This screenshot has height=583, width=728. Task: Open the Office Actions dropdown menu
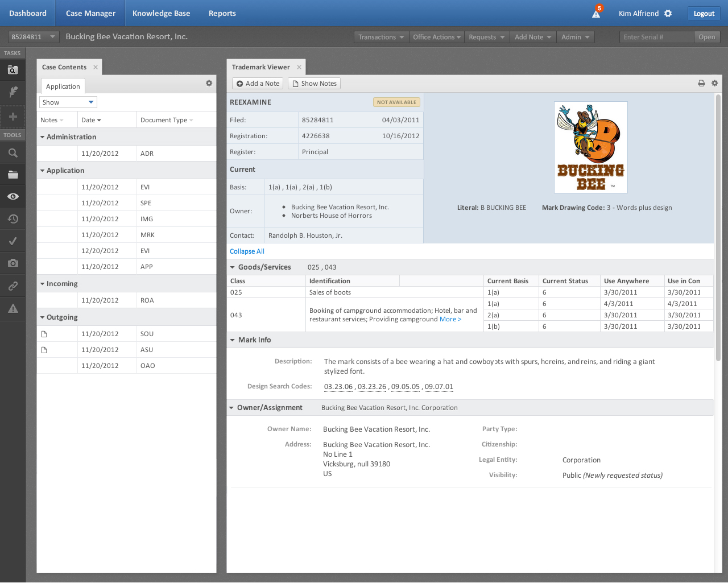point(436,37)
